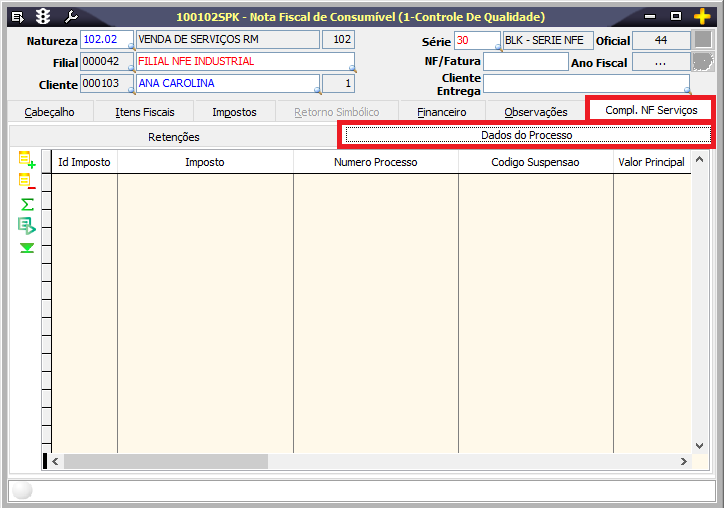Click the Cliente field showing 1

338,84
